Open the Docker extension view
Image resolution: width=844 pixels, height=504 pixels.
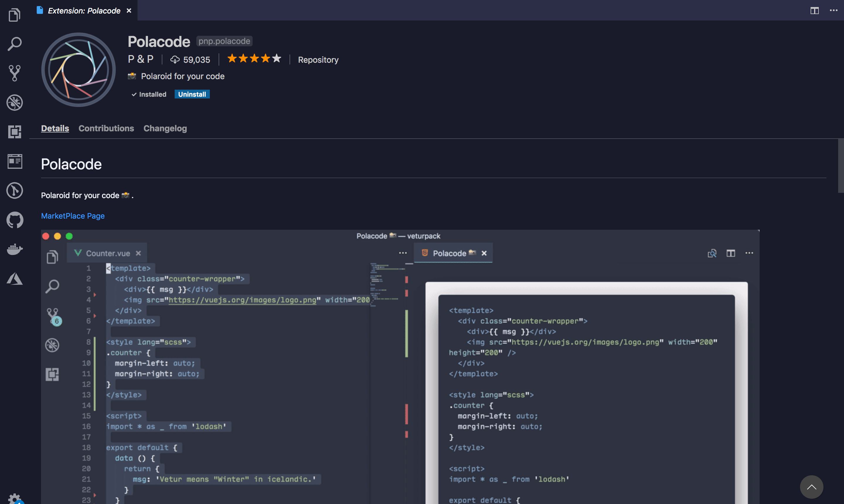click(14, 250)
